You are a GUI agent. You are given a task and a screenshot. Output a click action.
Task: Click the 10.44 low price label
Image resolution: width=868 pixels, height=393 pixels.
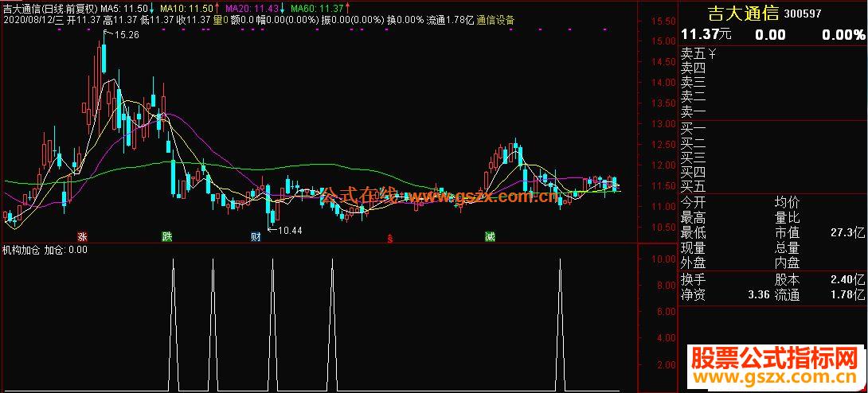pyautogui.click(x=289, y=229)
